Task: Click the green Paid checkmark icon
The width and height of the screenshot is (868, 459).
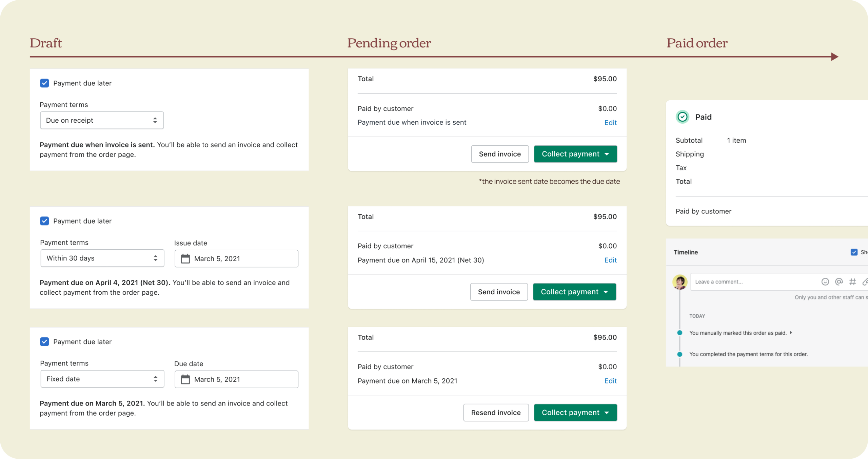Action: tap(683, 117)
